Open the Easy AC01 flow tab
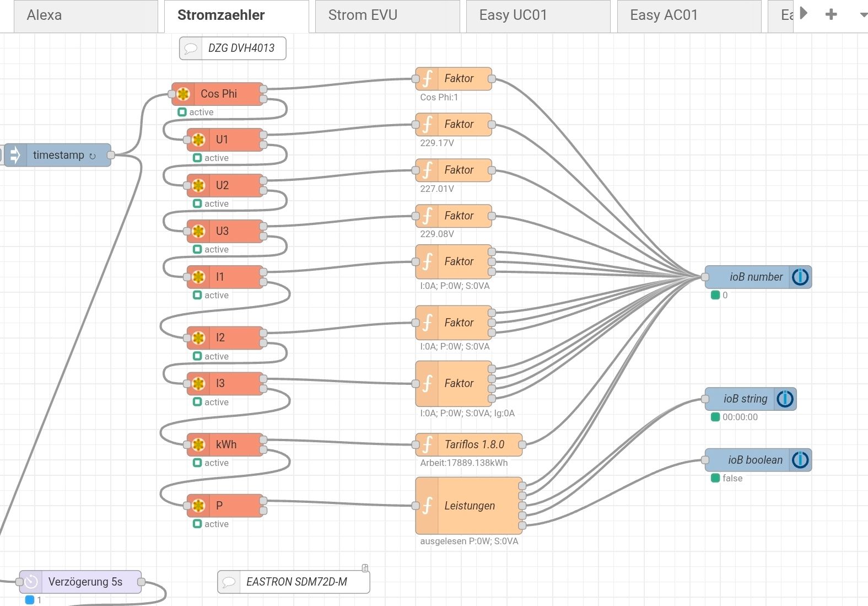Image resolution: width=868 pixels, height=606 pixels. click(x=689, y=15)
